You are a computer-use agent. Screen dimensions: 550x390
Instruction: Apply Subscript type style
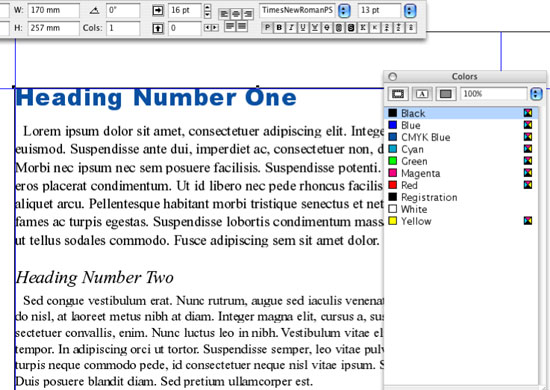pyautogui.click(x=398, y=27)
